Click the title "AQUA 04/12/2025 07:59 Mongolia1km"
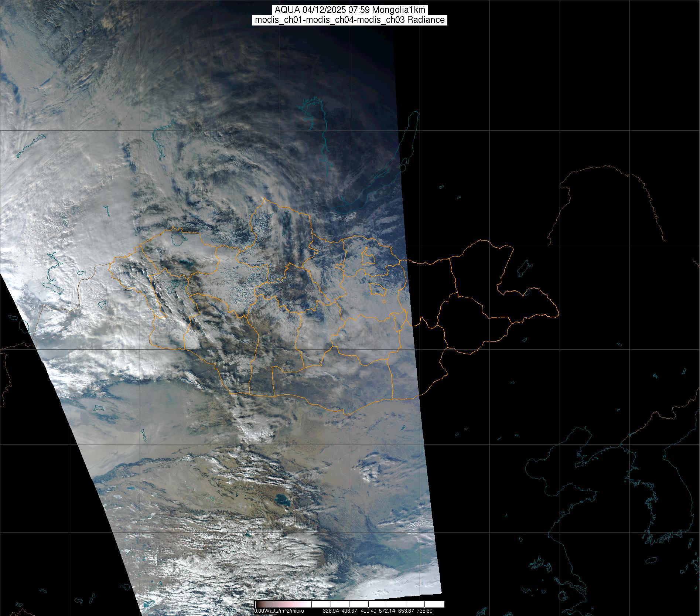 (349, 10)
